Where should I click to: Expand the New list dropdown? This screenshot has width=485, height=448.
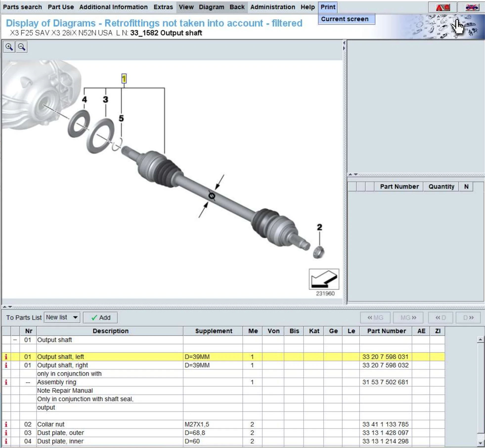coord(74,318)
